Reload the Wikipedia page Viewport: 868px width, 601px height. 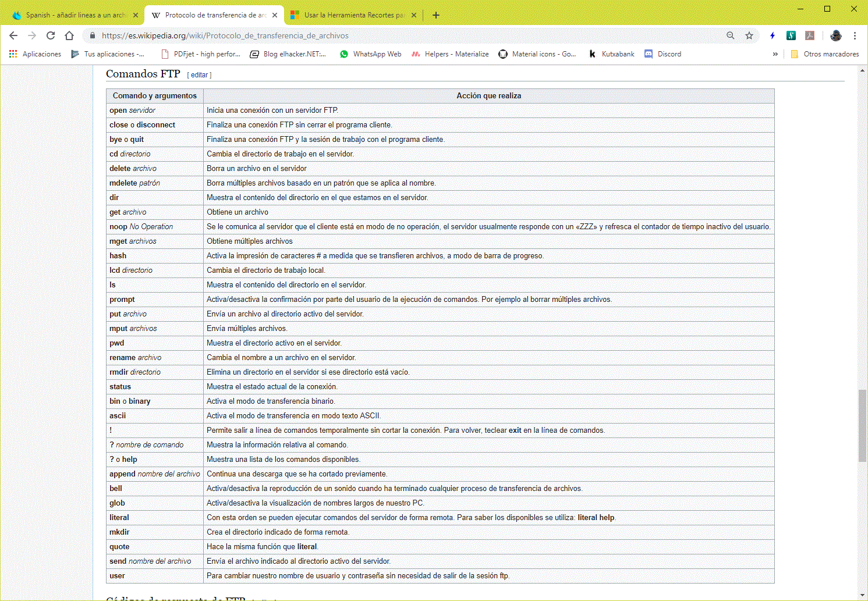coord(51,35)
